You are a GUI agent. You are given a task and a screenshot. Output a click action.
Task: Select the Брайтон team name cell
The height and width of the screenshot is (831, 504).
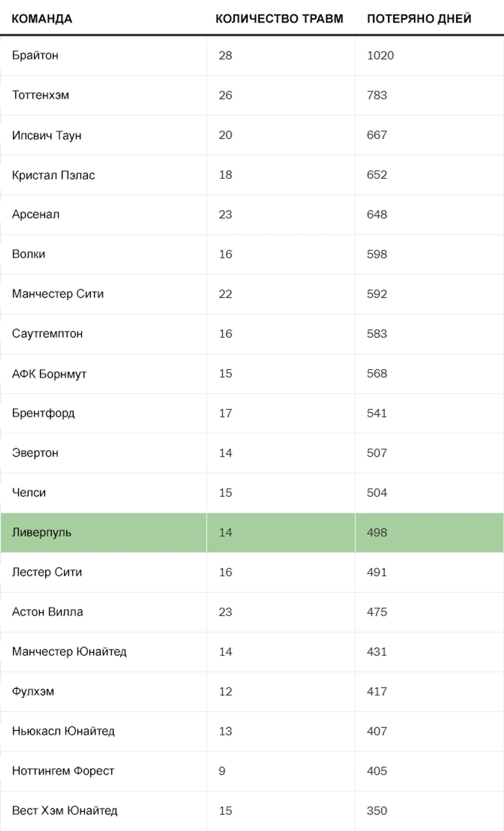[35, 56]
